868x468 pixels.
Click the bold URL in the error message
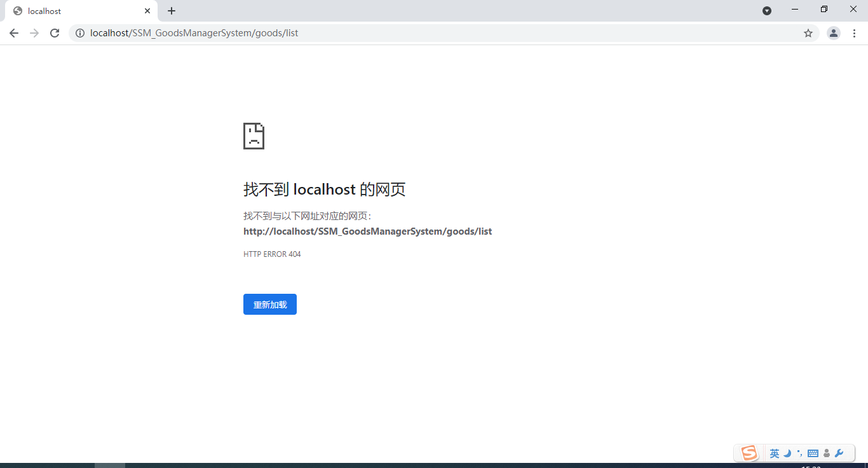pyautogui.click(x=367, y=231)
